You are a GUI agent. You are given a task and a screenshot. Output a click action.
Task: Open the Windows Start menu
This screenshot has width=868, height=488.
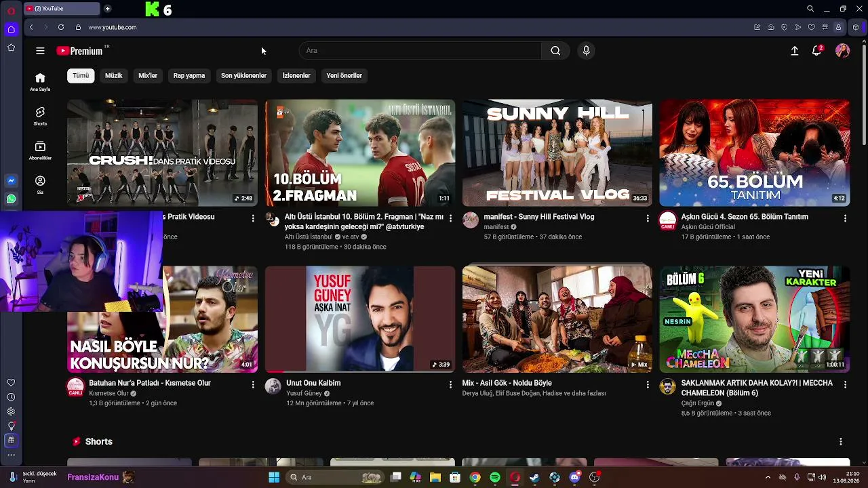point(274,478)
